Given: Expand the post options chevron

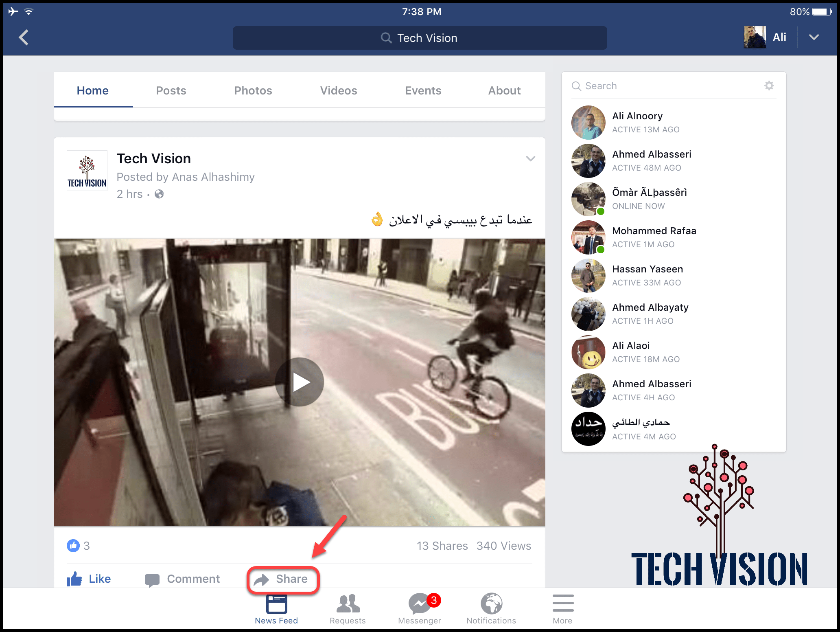Looking at the screenshot, I should (530, 159).
